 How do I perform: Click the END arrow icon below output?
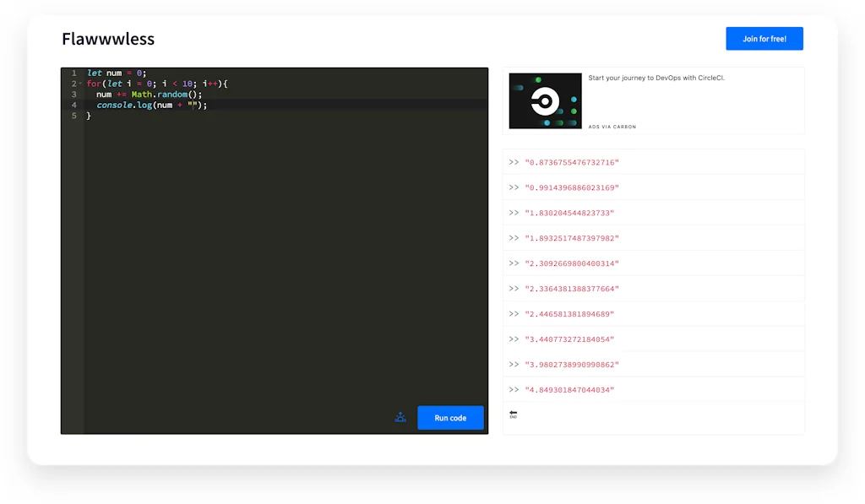coord(513,415)
